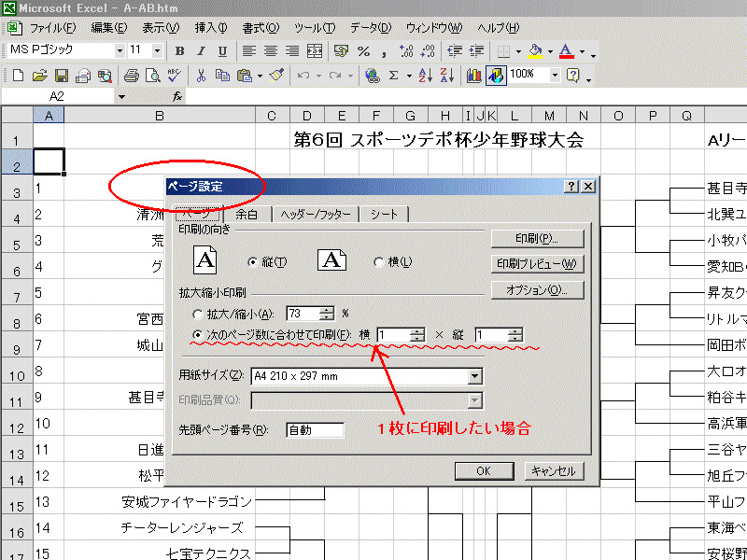The height and width of the screenshot is (560, 747).
Task: Toggle underline formatting
Action: [222, 51]
